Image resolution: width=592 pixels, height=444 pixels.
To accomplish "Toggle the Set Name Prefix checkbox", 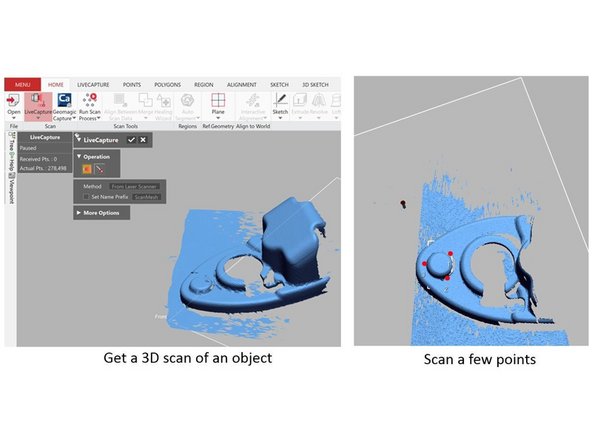I will tap(86, 197).
